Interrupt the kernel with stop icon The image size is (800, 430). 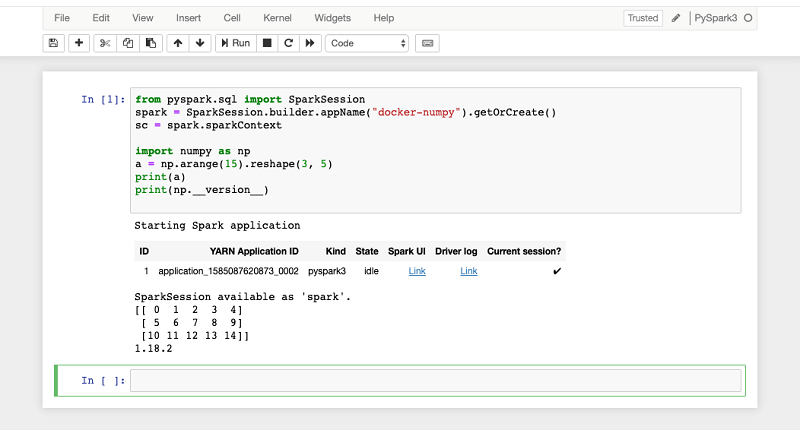point(267,43)
